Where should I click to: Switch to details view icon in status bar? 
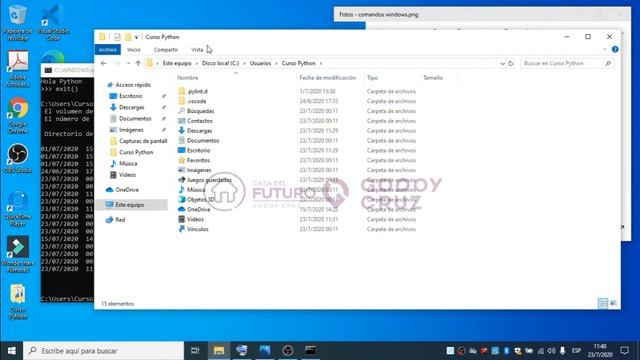point(603,303)
